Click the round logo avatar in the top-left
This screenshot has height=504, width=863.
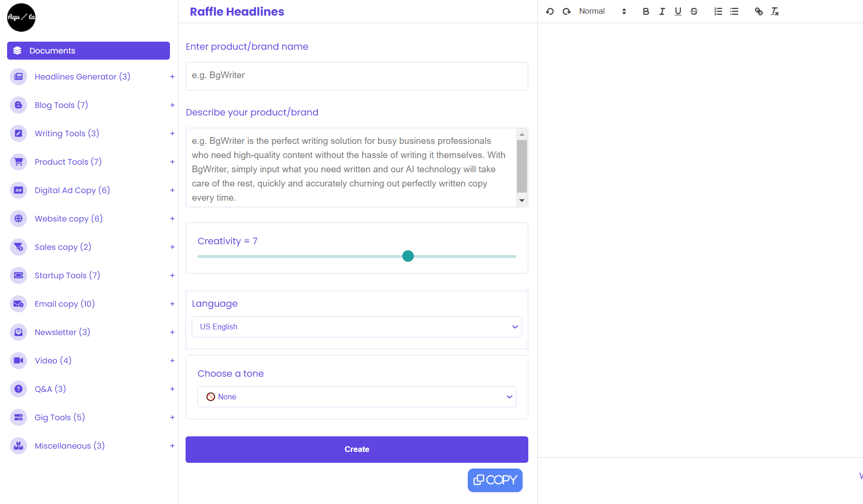(21, 18)
